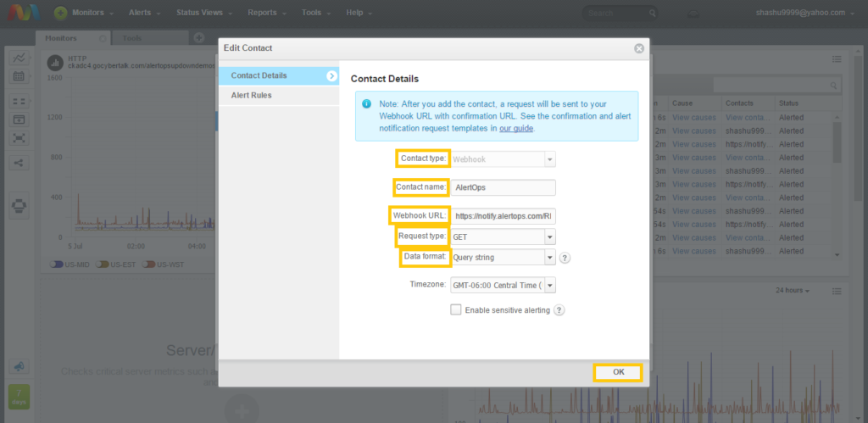Open list menu icon above alerts table
This screenshot has width=868, height=423.
click(837, 59)
